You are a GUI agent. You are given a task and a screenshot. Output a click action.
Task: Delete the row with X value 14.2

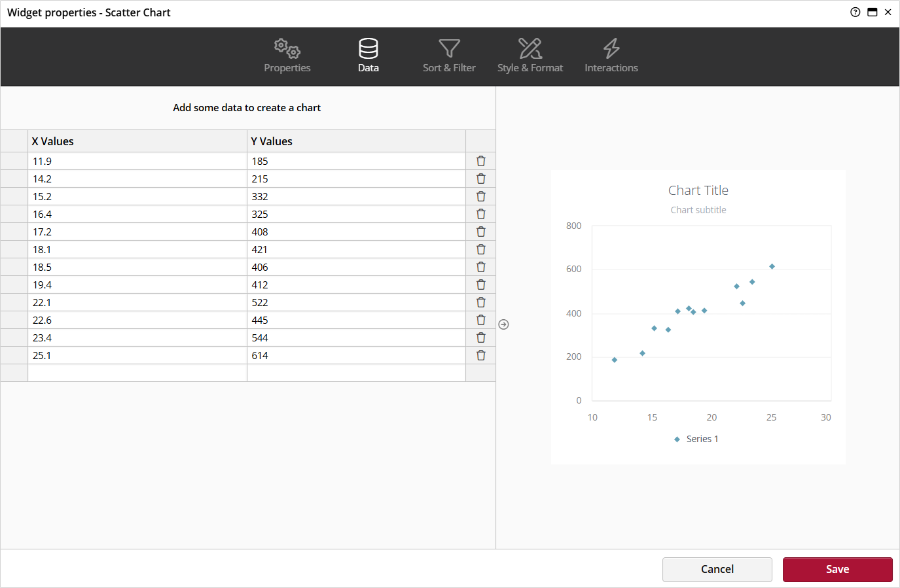pos(481,179)
